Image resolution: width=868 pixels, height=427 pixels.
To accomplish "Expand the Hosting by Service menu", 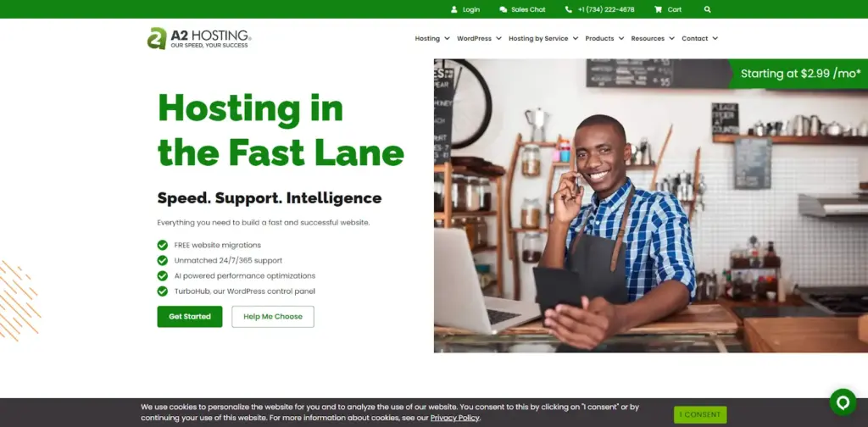I will pos(543,39).
